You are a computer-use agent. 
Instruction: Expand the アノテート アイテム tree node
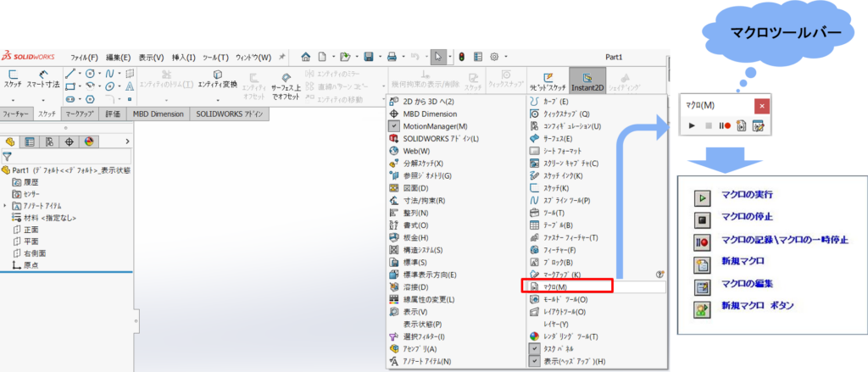coord(4,206)
